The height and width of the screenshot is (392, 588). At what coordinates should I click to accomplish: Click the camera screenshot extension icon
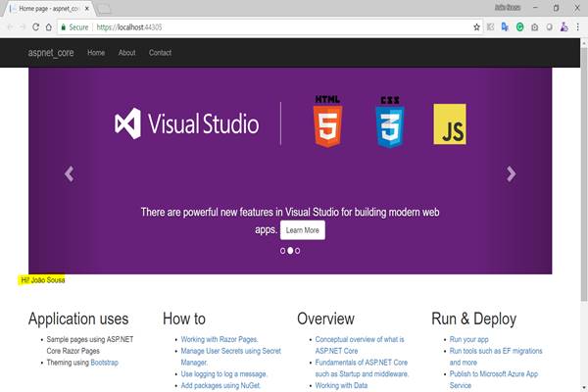point(534,26)
